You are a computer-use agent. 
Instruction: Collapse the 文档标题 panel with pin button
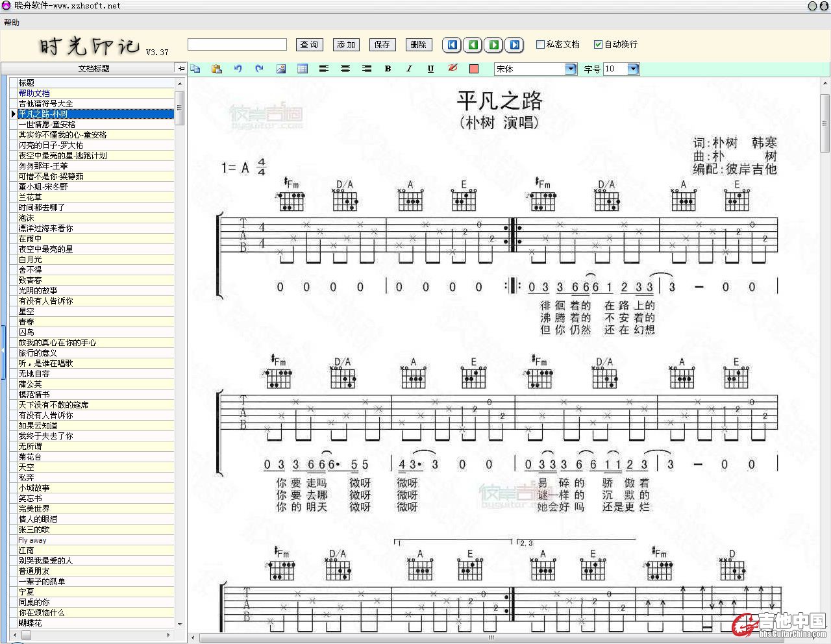[x=181, y=68]
